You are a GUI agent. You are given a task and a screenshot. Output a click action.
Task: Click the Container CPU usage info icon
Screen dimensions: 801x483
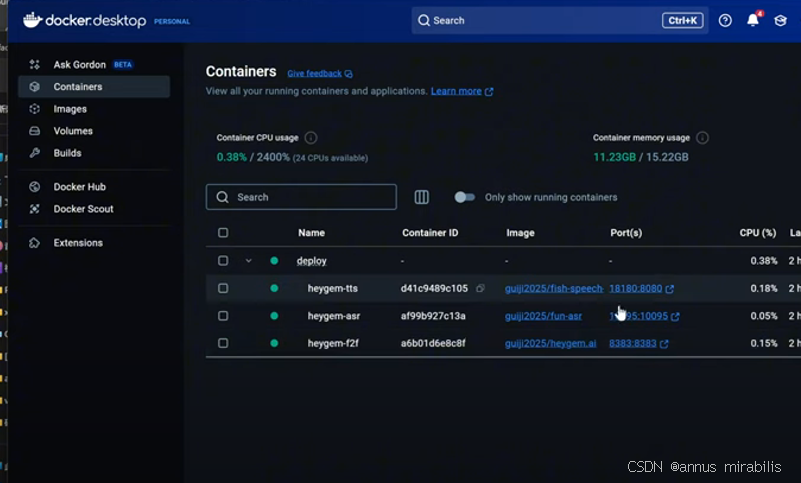coord(311,138)
